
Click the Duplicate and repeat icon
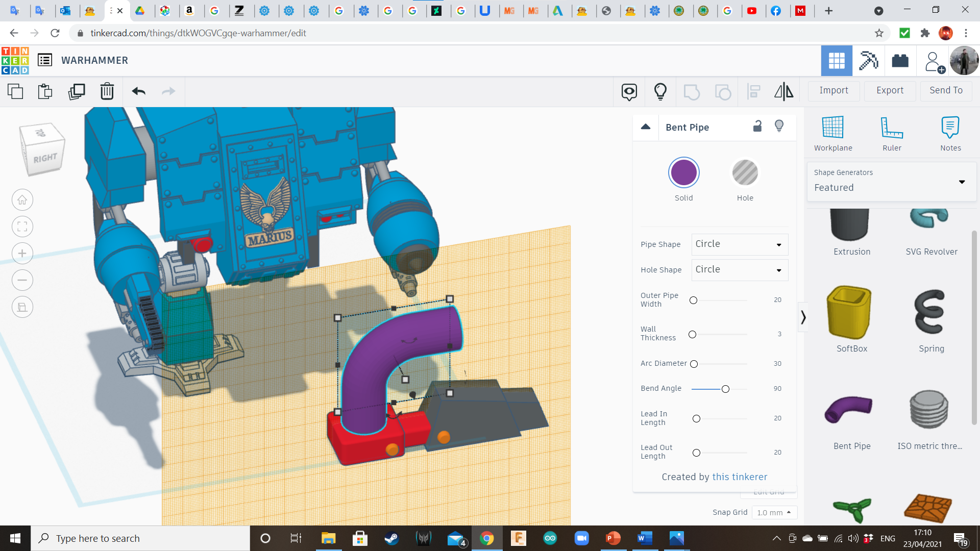pyautogui.click(x=77, y=92)
